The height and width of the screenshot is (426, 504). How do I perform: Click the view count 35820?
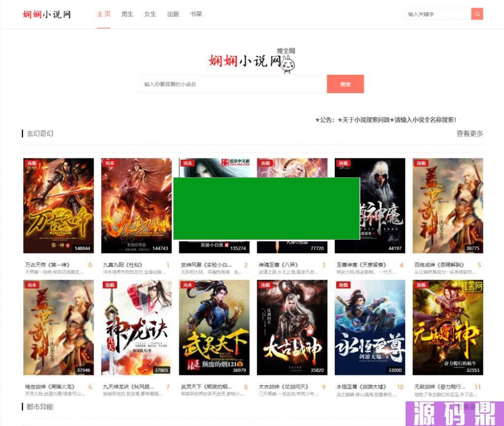(x=317, y=370)
